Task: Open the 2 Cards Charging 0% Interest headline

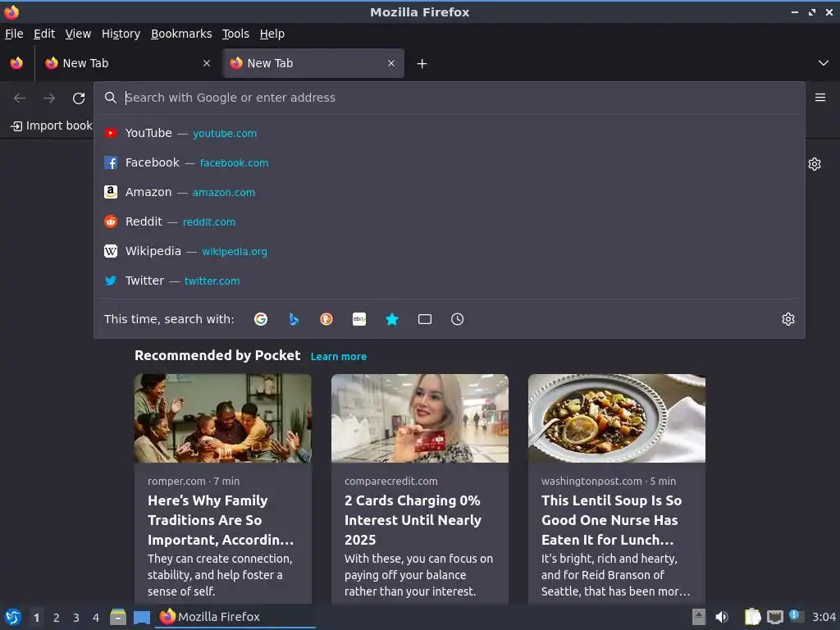Action: pyautogui.click(x=413, y=520)
